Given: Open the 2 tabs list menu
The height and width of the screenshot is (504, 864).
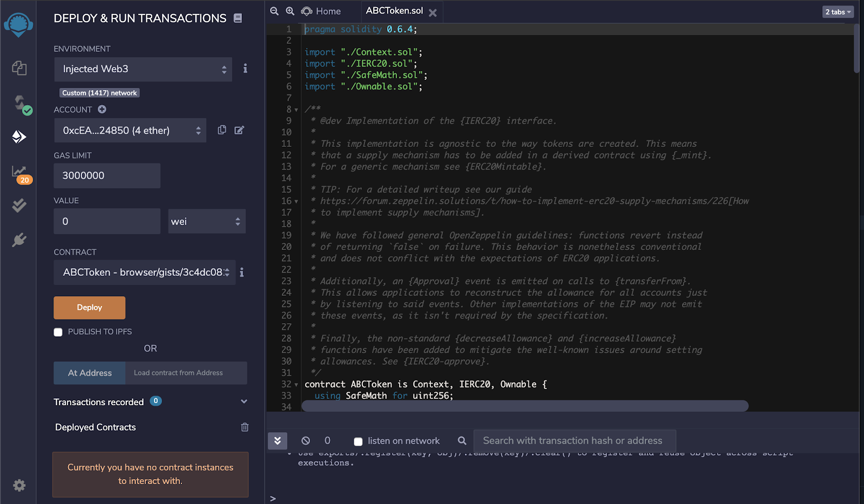Looking at the screenshot, I should tap(838, 12).
